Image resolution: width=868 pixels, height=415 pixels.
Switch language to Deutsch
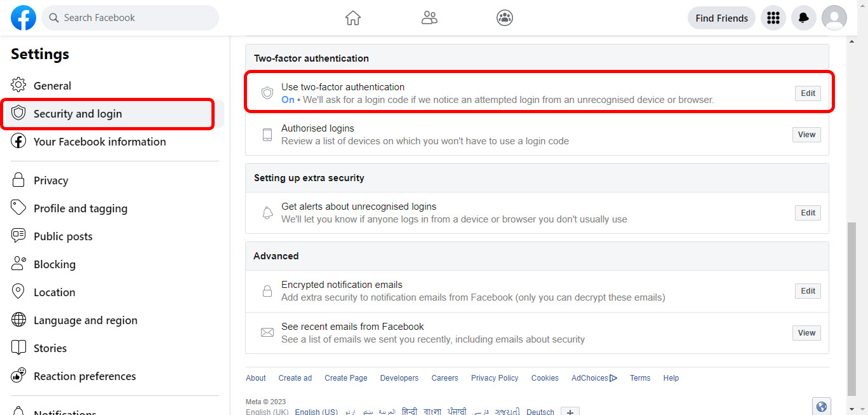[540, 412]
